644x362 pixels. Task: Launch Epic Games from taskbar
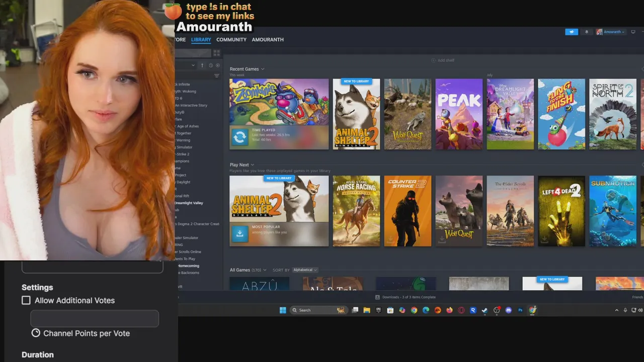[378, 310]
